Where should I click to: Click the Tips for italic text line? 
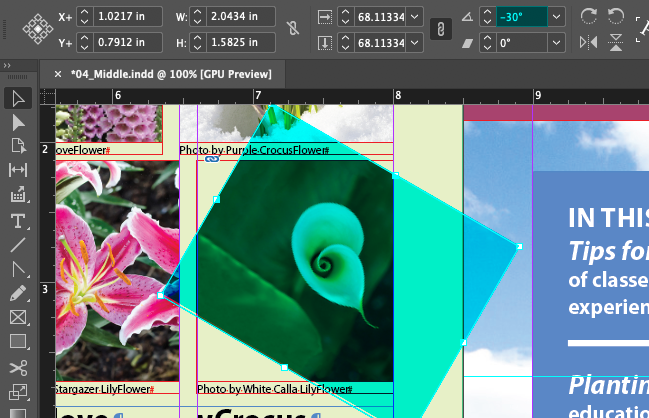coord(608,251)
